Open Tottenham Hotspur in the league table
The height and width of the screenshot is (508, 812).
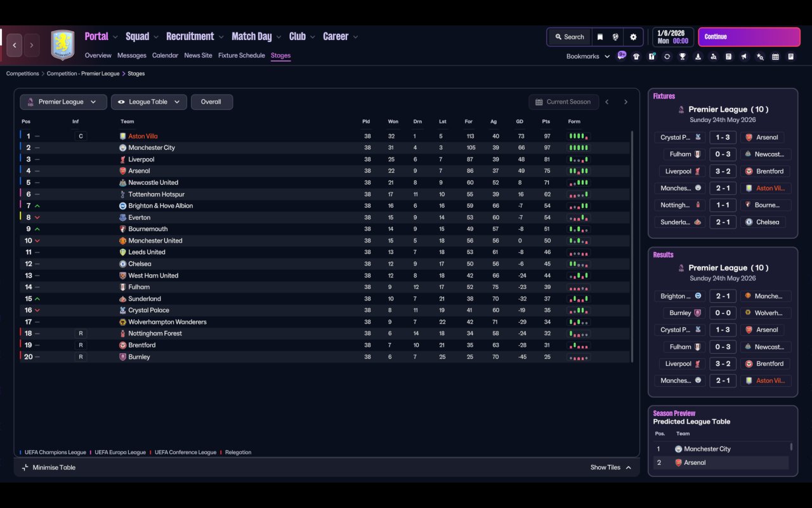pyautogui.click(x=156, y=194)
